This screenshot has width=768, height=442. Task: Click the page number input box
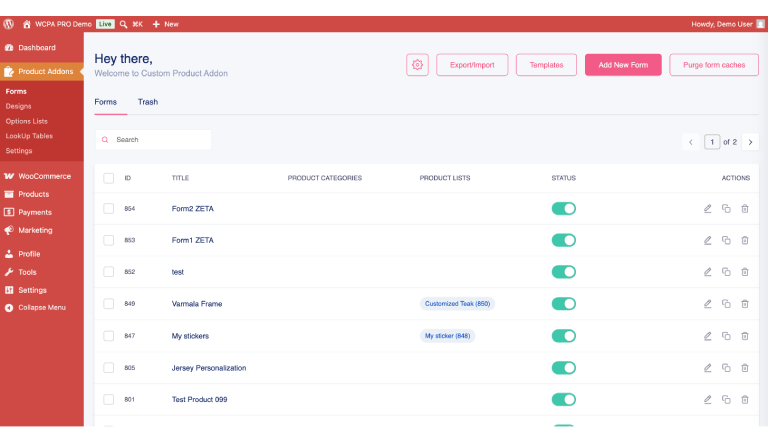tap(712, 142)
